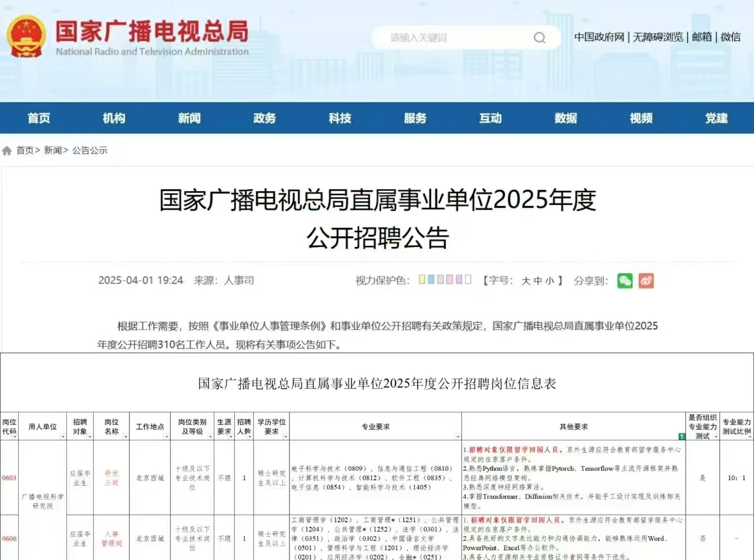Screen dimensions: 754x560
Task: Open the 机构 navigation menu
Action: 114,118
